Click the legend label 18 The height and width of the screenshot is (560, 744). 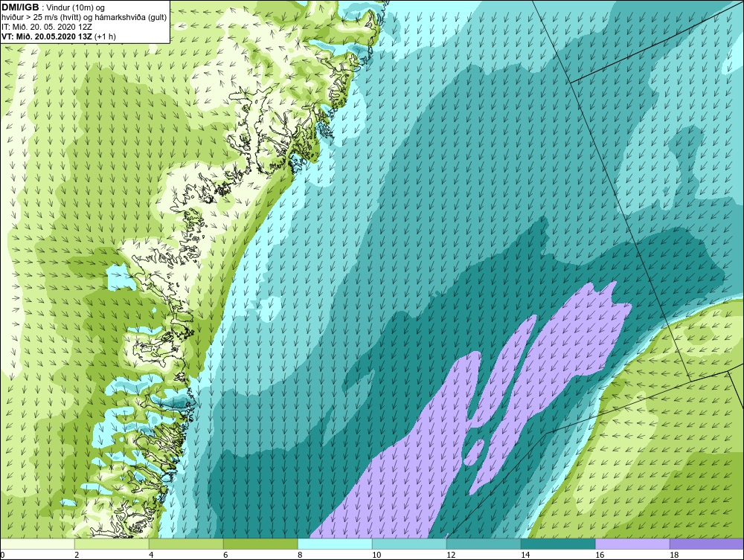[674, 555]
